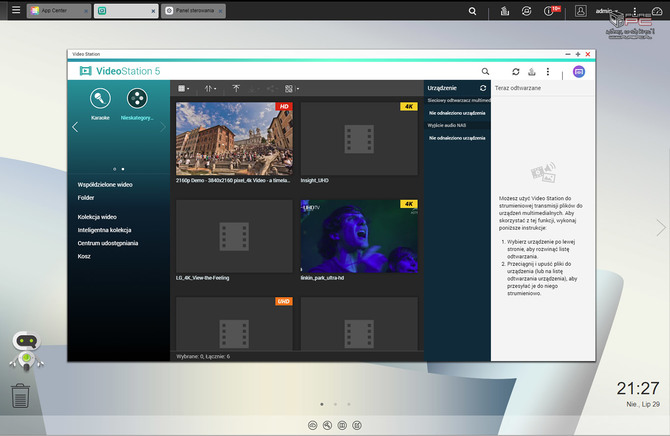Viewport: 670px width, 436px height.
Task: Select first category page dot
Action: tap(115, 169)
